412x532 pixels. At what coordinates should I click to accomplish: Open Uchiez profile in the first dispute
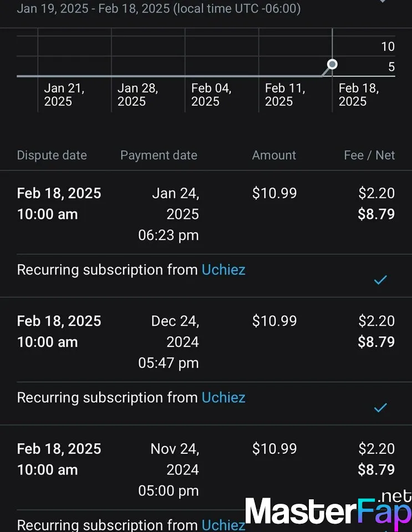tap(223, 270)
